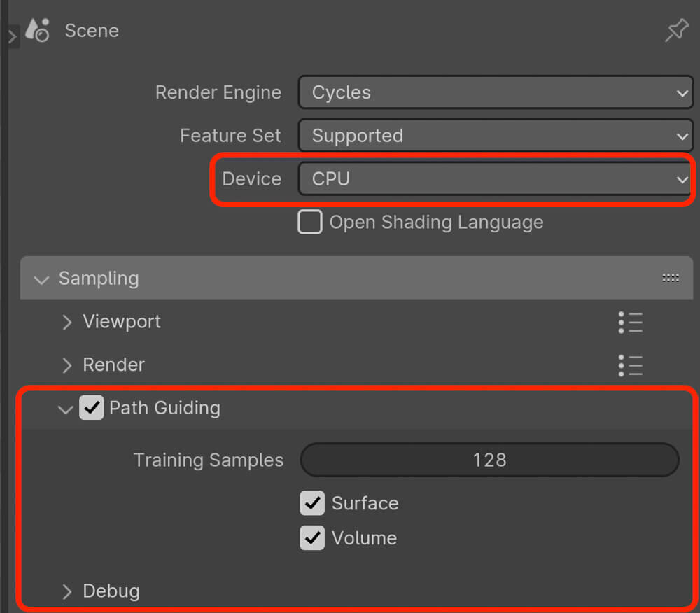Expand the Render subpanel

coord(113,365)
